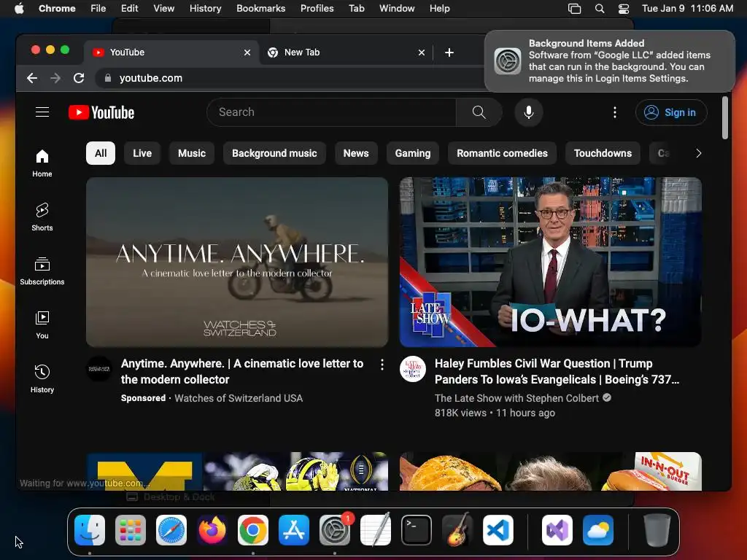Open Trash in the Dock
747x560 pixels.
(657, 530)
